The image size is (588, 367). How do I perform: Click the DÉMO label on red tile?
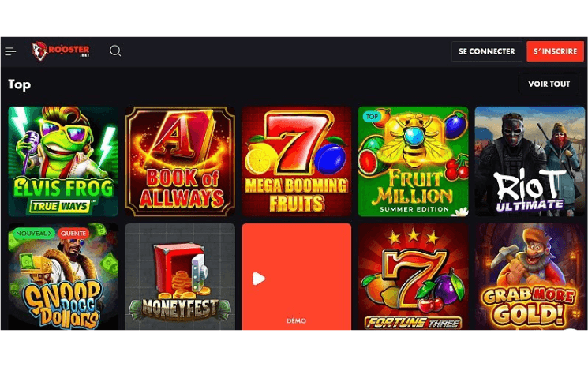click(296, 321)
